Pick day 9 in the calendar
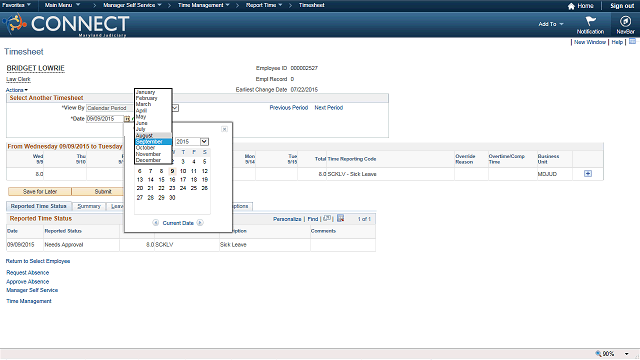Viewport: 640px width, 360px height. (172, 171)
